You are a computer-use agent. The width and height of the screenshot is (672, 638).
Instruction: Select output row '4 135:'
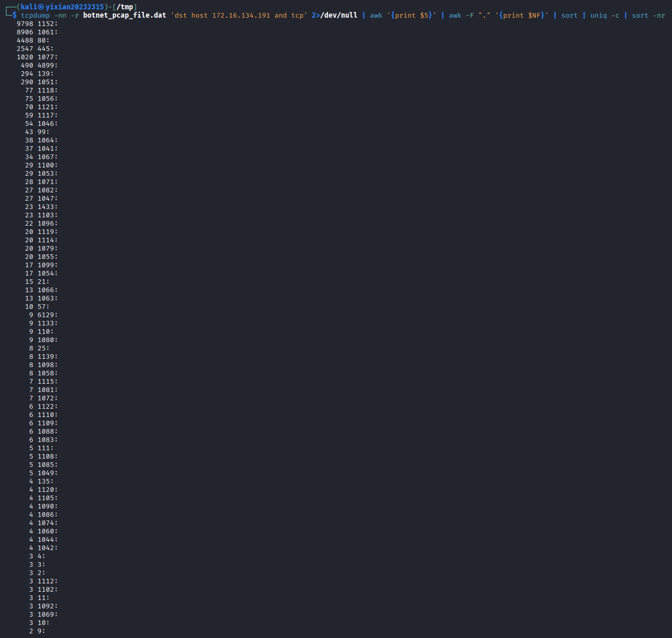(x=42, y=481)
